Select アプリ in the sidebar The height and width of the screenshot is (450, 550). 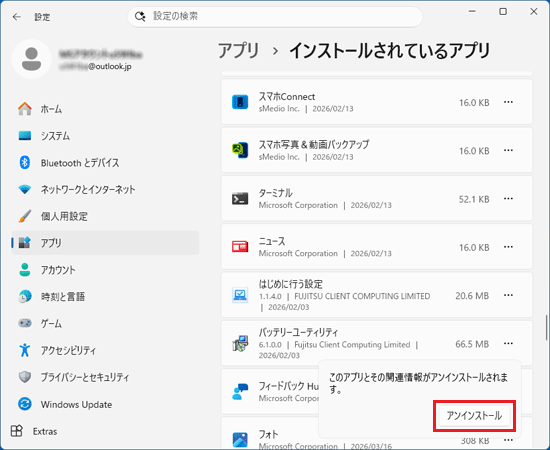coord(105,243)
